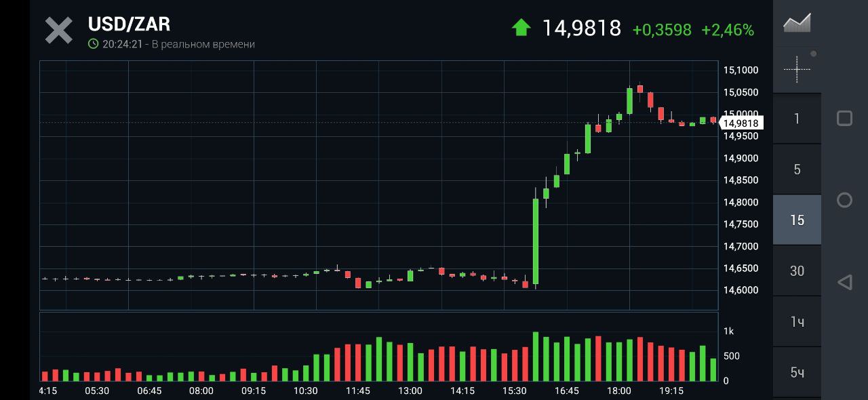This screenshot has height=400, width=868.
Task: Open the chart type area icon
Action: tap(797, 23)
